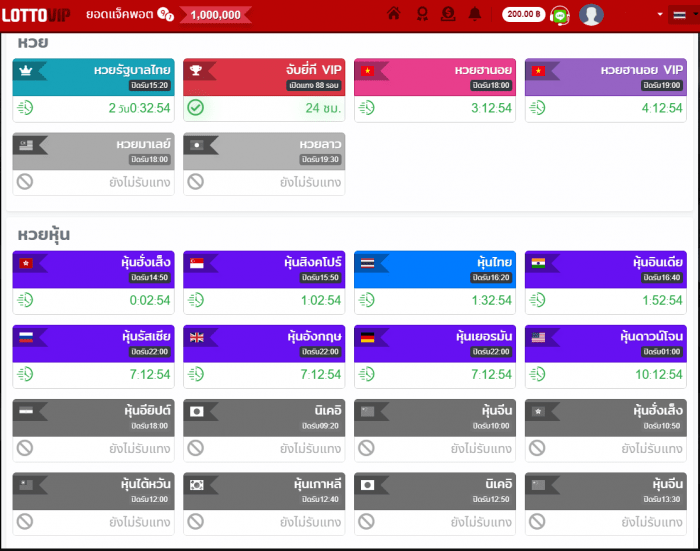This screenshot has height=551, width=700.
Task: Click the 4:12:54 countdown
Action: pyautogui.click(x=662, y=108)
